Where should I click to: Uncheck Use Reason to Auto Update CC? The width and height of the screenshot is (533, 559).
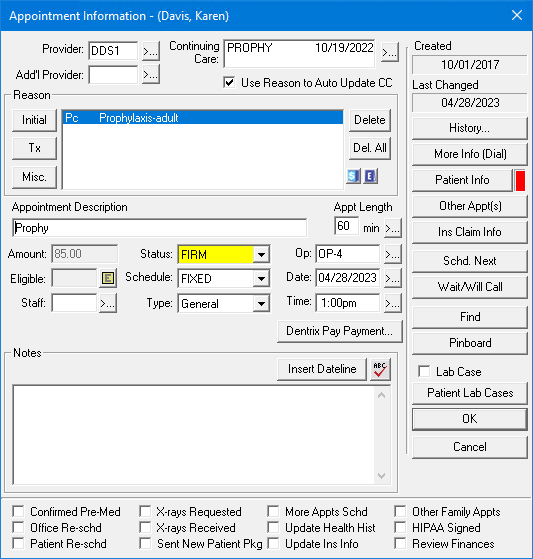[x=229, y=83]
